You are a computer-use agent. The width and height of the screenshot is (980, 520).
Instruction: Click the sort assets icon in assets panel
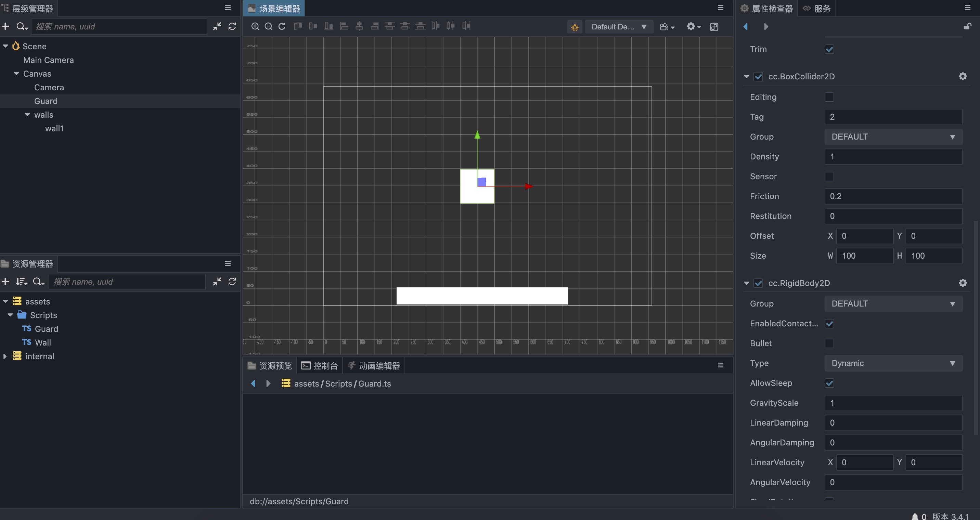[21, 282]
